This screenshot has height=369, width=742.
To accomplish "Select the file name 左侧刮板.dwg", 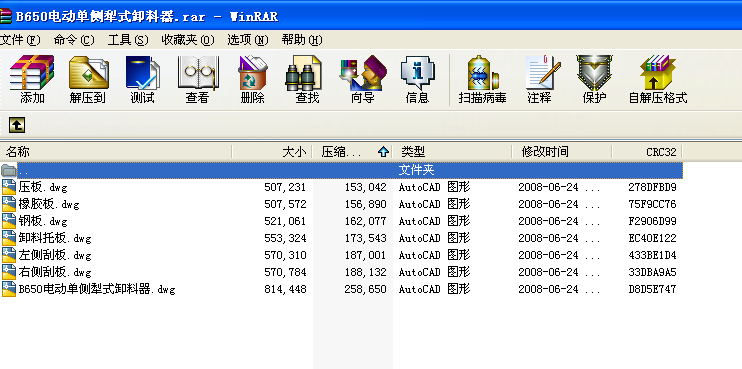I will [55, 255].
